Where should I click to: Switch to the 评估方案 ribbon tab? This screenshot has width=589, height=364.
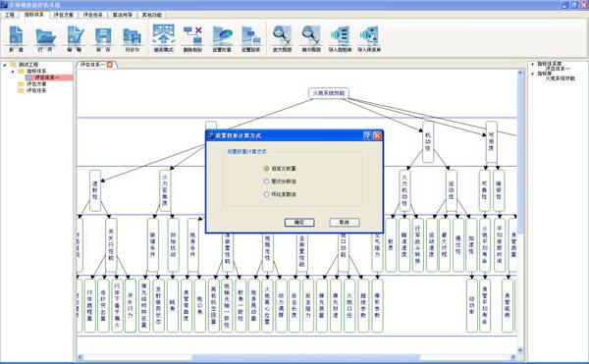[64, 15]
